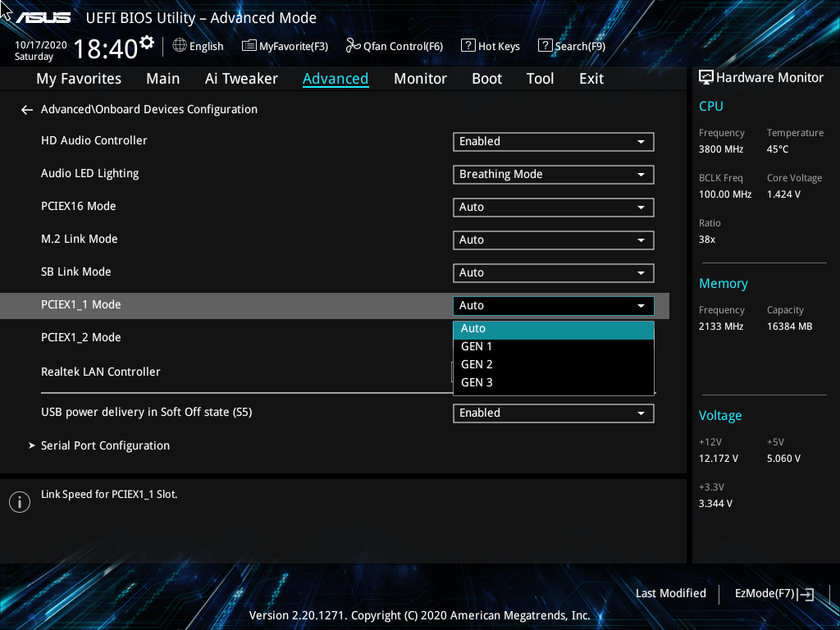Click the HD Audio Controller label

94,140
